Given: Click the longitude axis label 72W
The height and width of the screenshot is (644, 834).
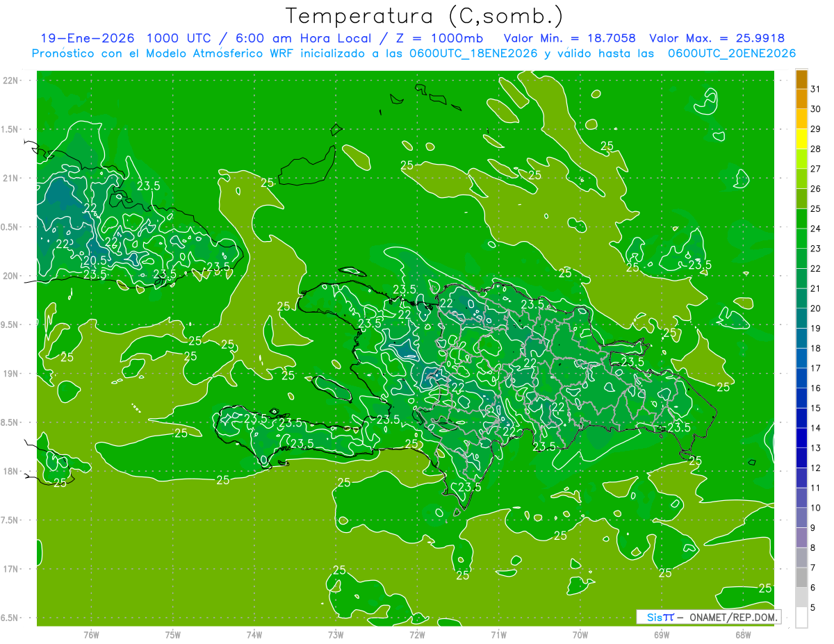Looking at the screenshot, I should click(x=417, y=635).
